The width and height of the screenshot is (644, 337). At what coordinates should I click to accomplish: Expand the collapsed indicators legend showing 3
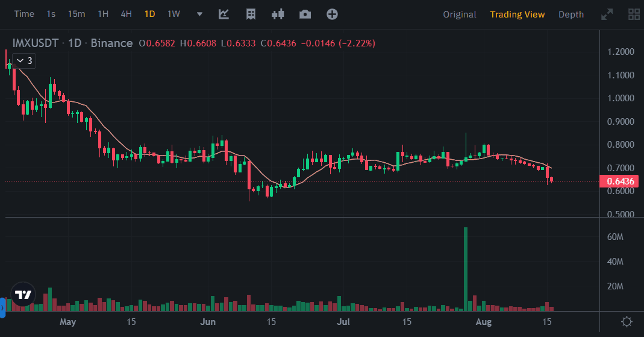click(25, 61)
